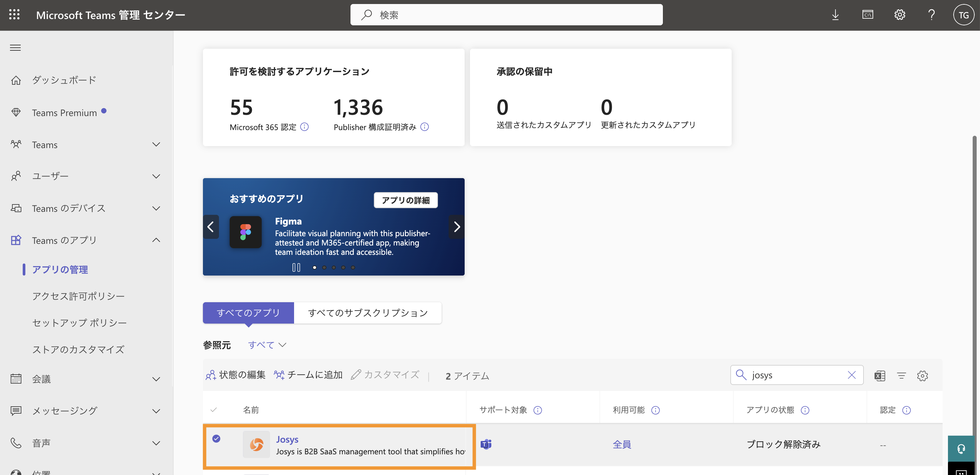
Task: Open the Josys app details link
Action: pyautogui.click(x=287, y=439)
